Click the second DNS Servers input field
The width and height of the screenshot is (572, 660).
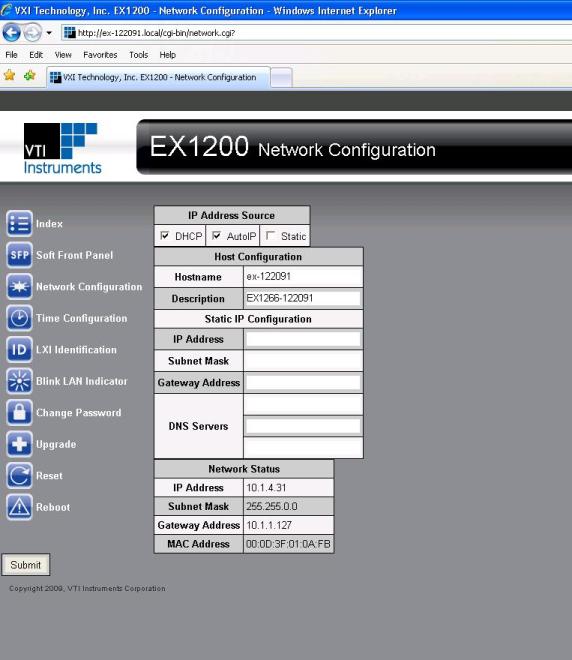(x=303, y=426)
